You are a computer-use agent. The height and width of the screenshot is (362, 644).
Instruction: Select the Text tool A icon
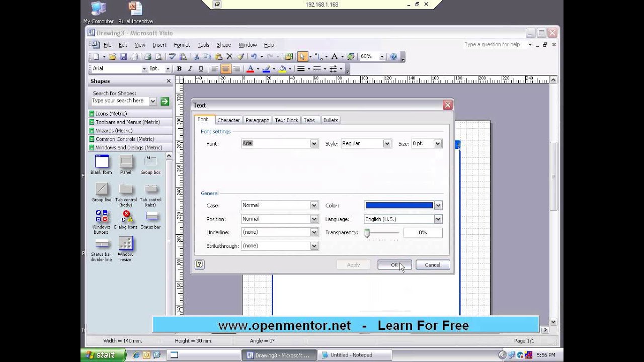[334, 57]
